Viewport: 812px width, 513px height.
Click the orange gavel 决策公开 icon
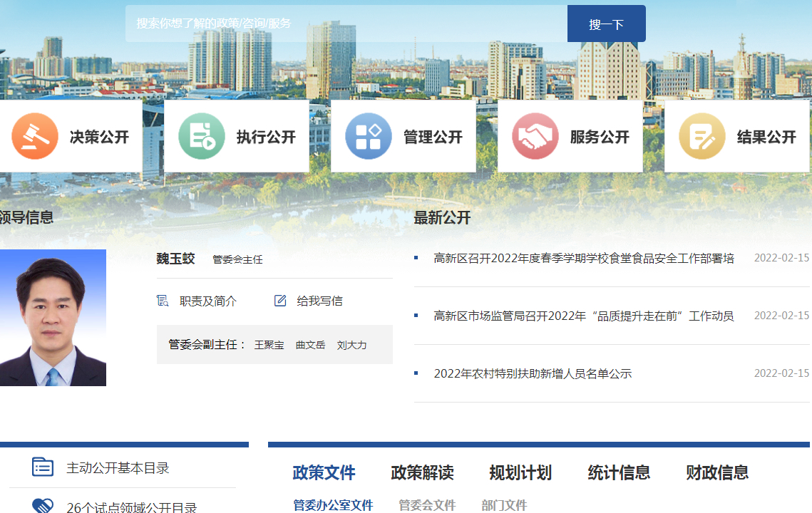pos(35,136)
